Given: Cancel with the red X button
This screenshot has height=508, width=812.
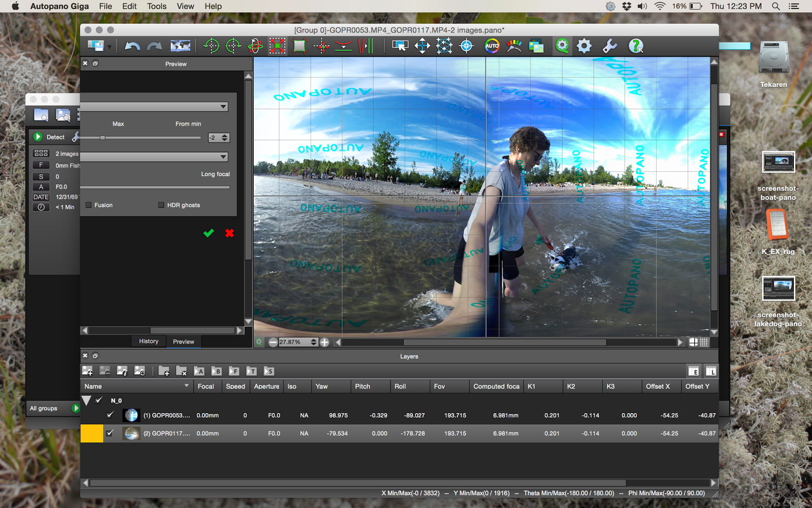Looking at the screenshot, I should (x=229, y=233).
